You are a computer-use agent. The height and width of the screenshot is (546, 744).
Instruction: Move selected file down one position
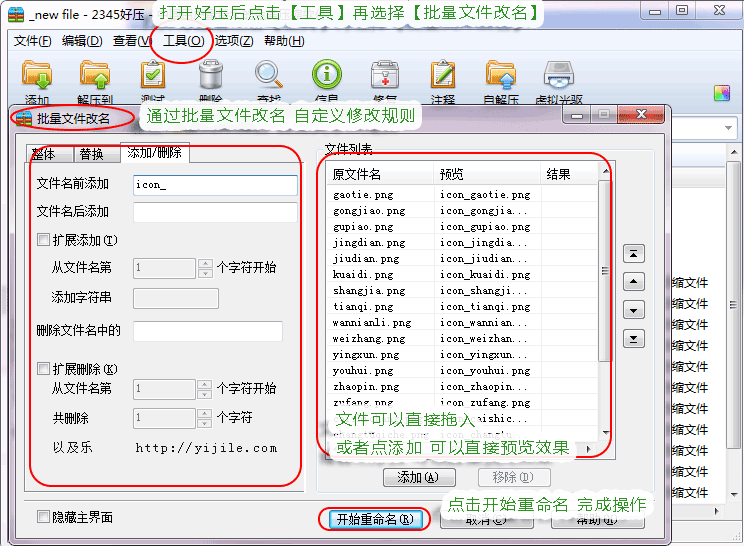tap(633, 311)
